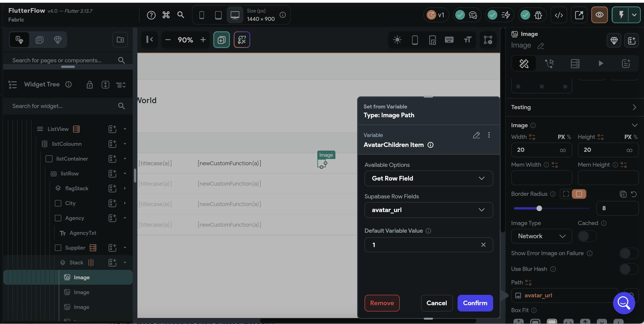Open the Network image type dropdown
This screenshot has width=644, height=324.
click(541, 236)
